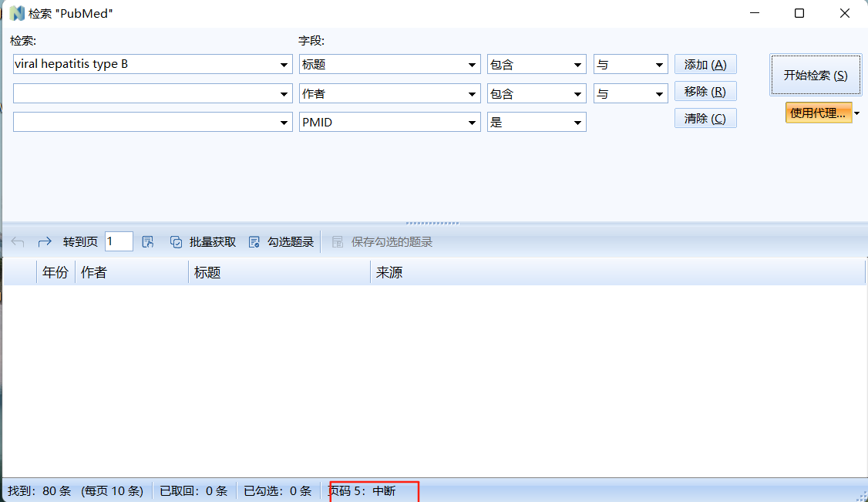Click the dotted splitter handle above the toolbar
This screenshot has height=502, width=868.
tap(432, 223)
